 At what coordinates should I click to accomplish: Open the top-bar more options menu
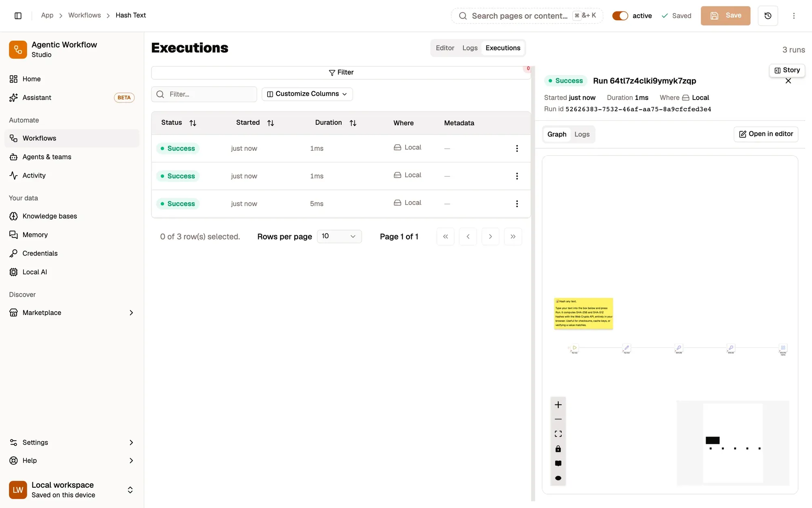click(x=794, y=15)
